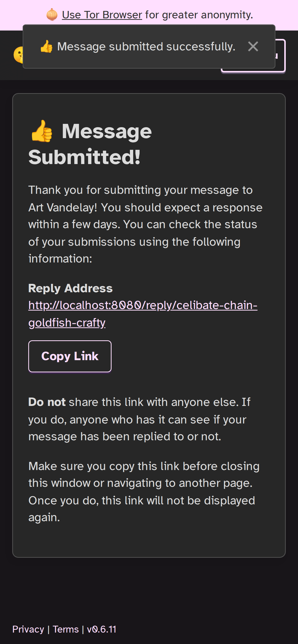Open the Privacy page
298x644 pixels.
pos(28,629)
